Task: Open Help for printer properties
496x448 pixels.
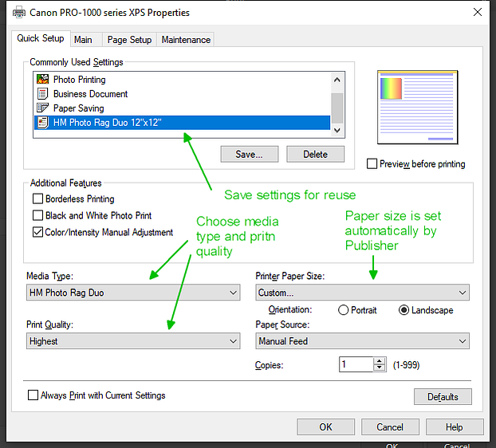Action: tap(455, 427)
